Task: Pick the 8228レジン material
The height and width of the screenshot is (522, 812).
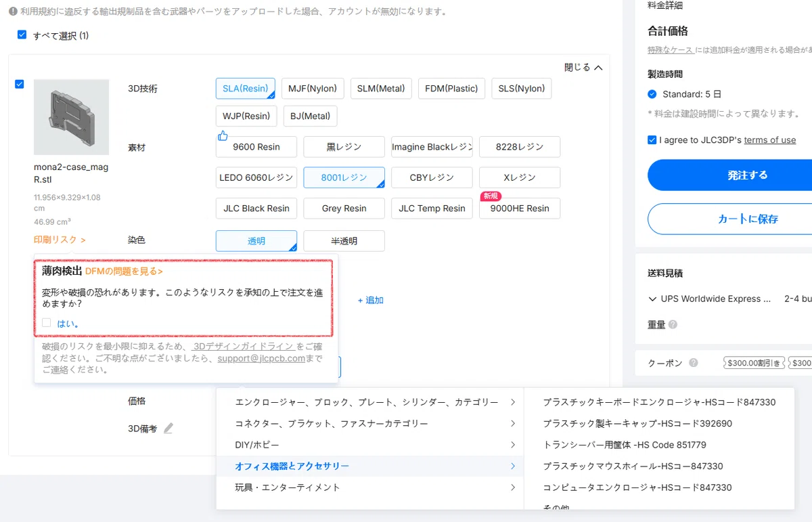Action: (520, 147)
